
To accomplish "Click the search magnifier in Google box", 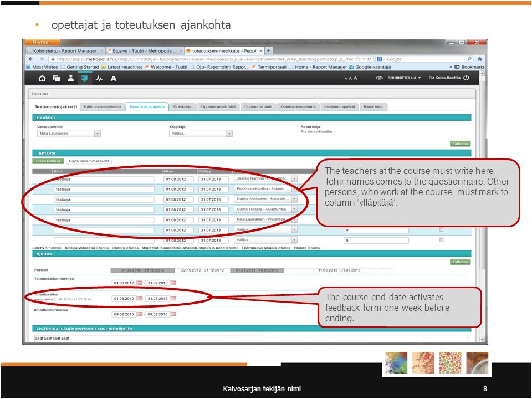I will click(469, 59).
